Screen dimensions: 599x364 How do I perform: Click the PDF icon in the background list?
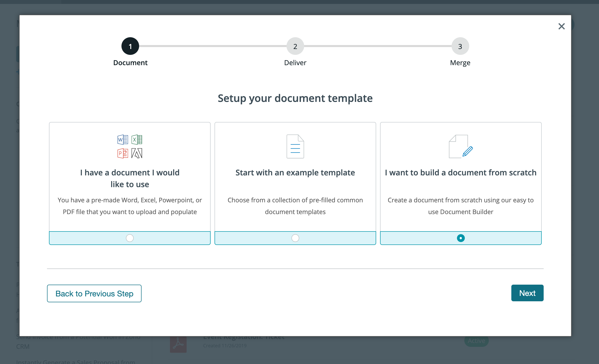[178, 344]
